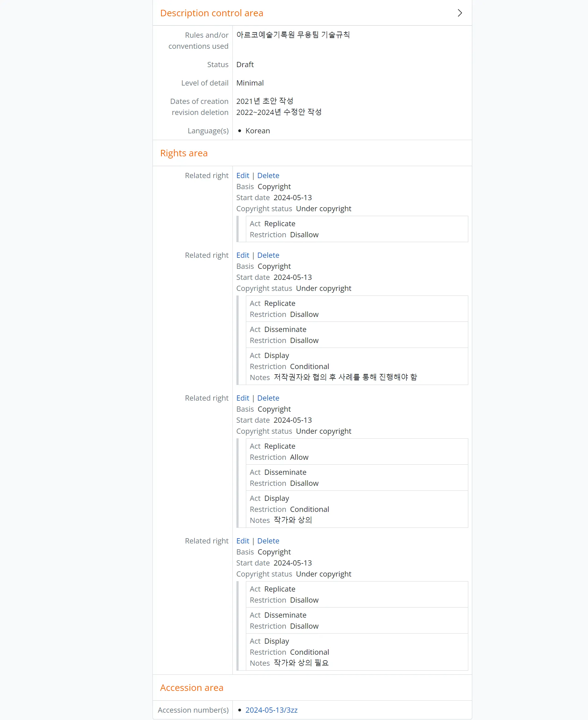
Task: Click the Rights area heading
Action: pyautogui.click(x=183, y=153)
